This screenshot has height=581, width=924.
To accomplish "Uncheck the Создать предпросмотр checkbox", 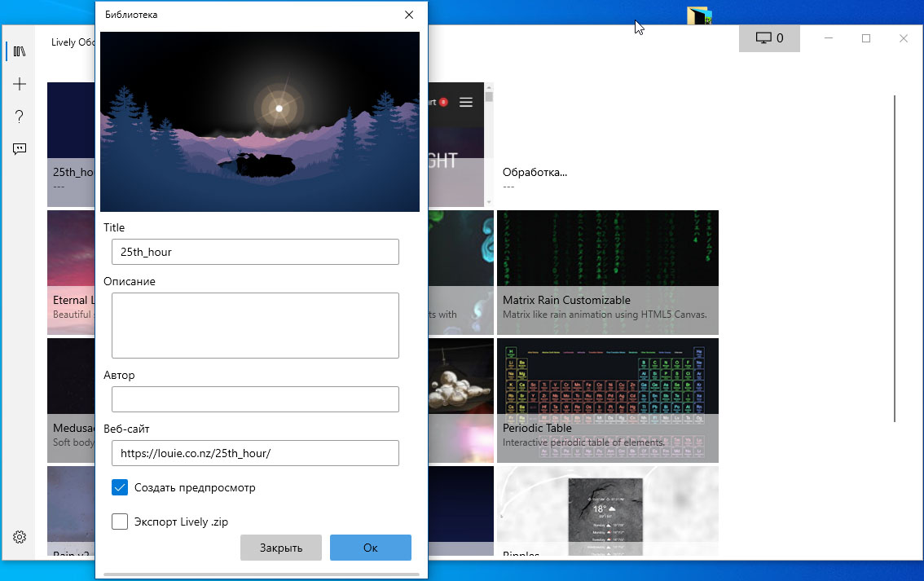I will tap(120, 487).
